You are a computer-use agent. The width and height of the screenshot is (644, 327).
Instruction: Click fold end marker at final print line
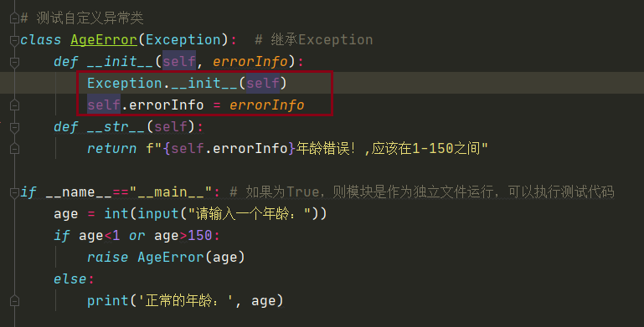tap(14, 301)
